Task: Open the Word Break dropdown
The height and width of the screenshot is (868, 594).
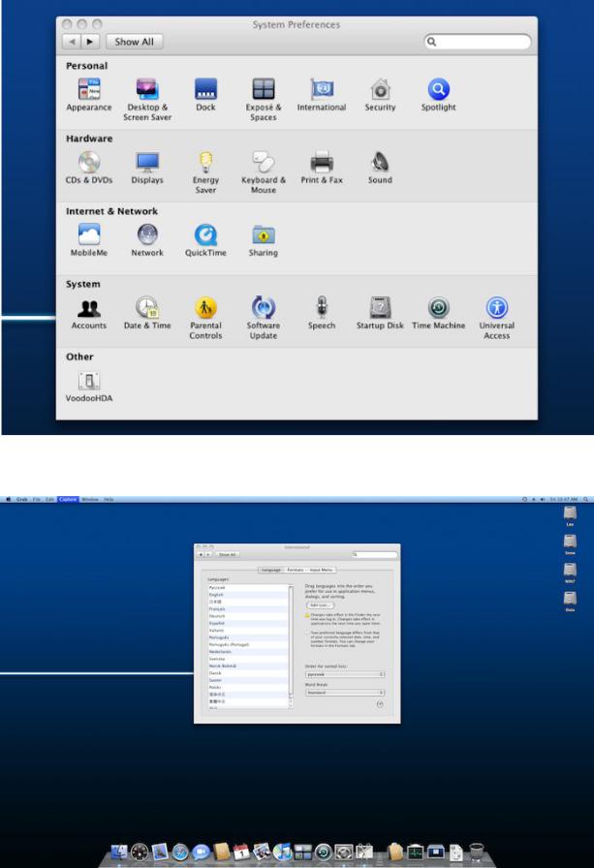Action: tap(345, 693)
